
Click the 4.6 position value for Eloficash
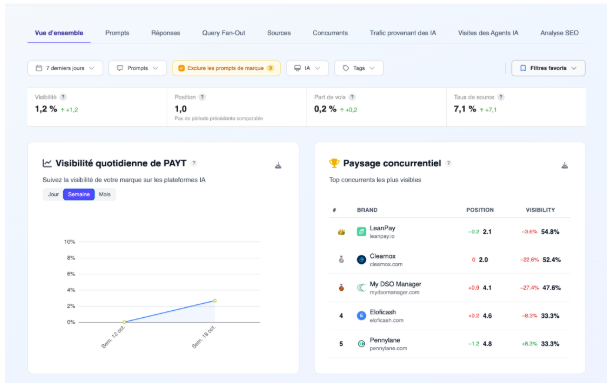click(487, 316)
